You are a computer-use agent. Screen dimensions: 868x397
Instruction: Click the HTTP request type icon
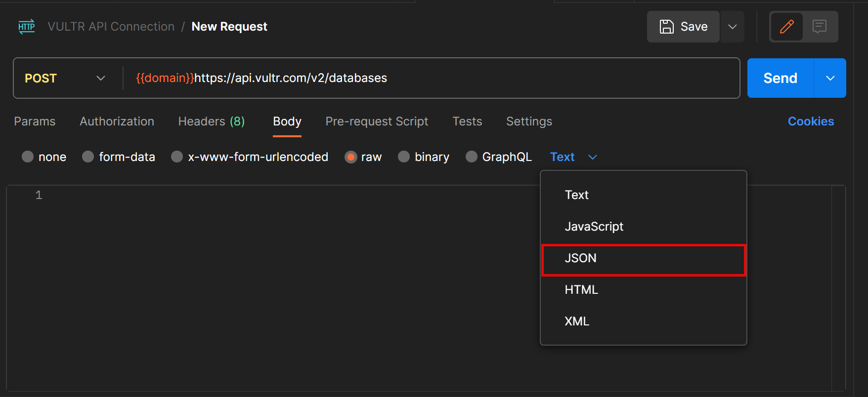27,27
